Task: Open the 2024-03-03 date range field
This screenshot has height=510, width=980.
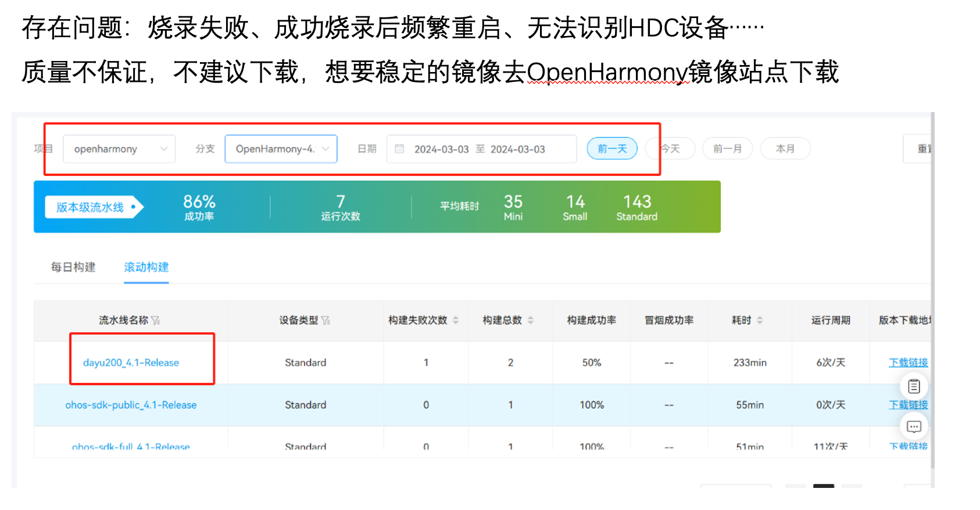Action: point(481,149)
